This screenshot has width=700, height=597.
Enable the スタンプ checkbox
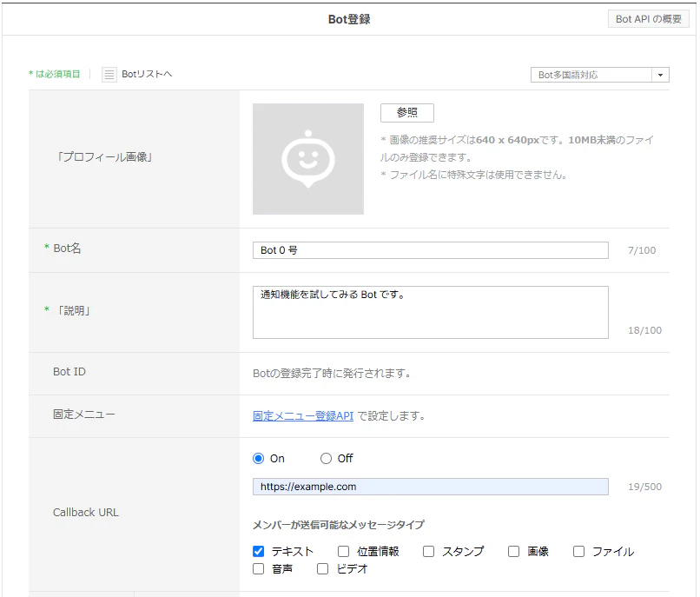(x=428, y=552)
